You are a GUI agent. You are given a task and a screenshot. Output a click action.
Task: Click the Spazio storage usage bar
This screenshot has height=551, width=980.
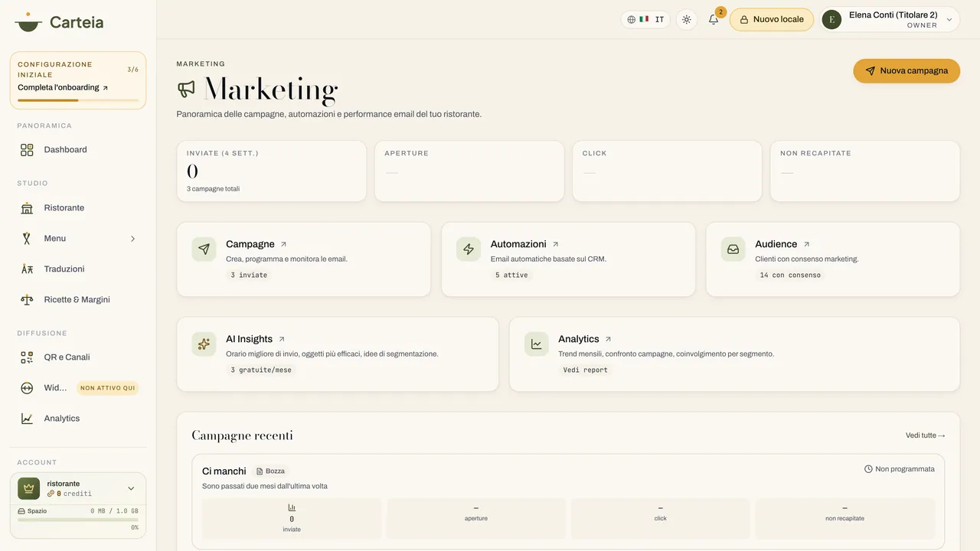click(78, 520)
